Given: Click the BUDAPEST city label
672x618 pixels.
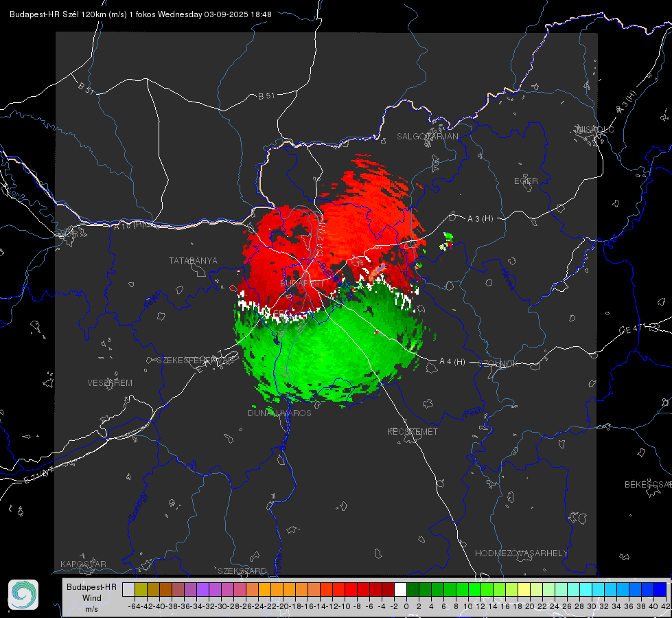Looking at the screenshot, I should tap(302, 284).
